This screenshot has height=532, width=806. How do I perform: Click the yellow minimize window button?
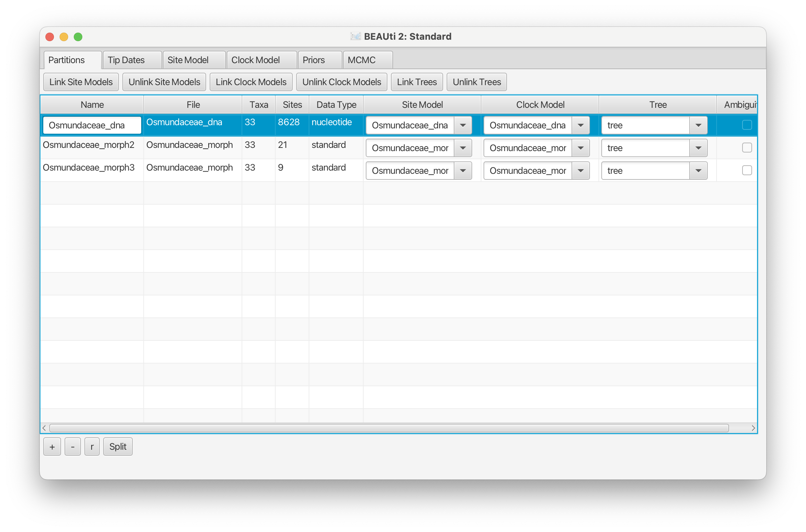click(64, 37)
